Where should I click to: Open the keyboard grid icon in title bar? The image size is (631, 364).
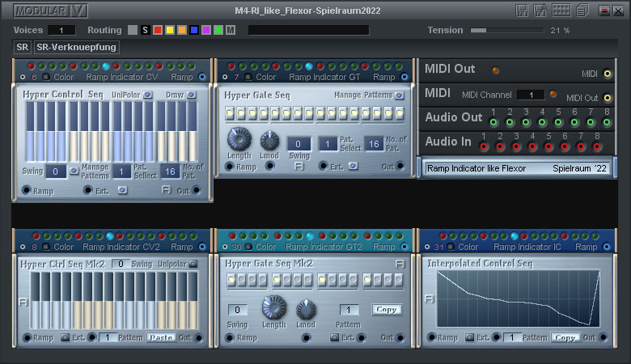pos(561,11)
